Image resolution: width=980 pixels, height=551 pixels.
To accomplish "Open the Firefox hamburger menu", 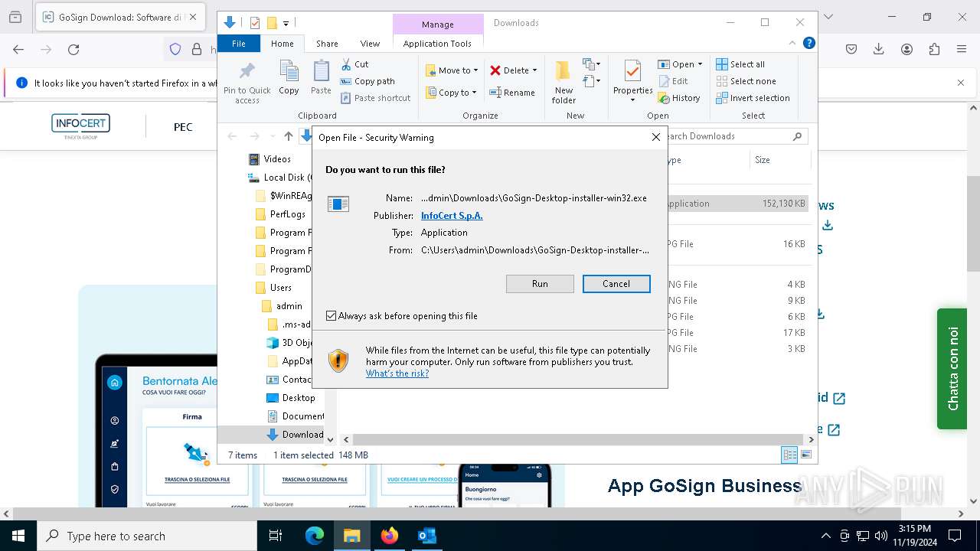I will (x=962, y=50).
